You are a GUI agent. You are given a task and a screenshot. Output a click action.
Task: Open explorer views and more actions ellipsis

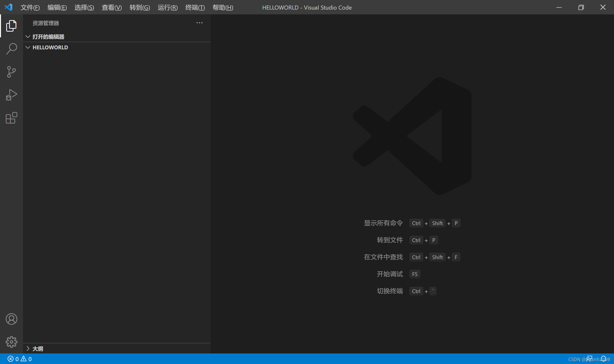(x=199, y=23)
